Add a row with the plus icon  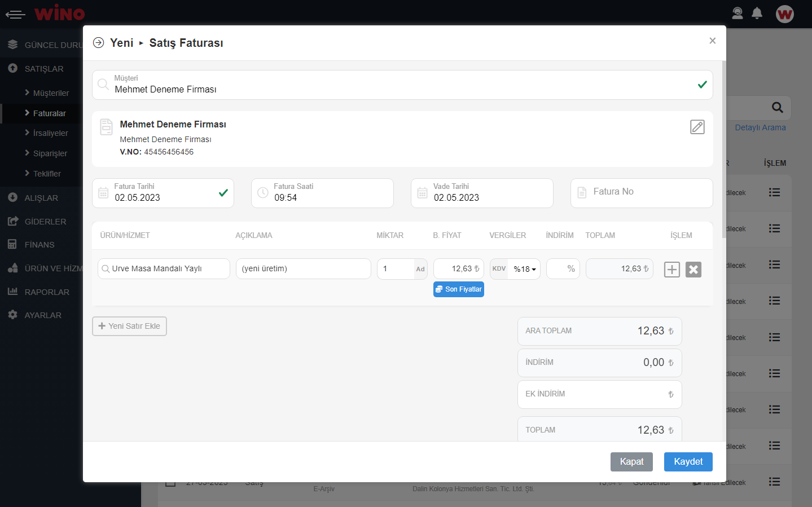click(x=671, y=270)
